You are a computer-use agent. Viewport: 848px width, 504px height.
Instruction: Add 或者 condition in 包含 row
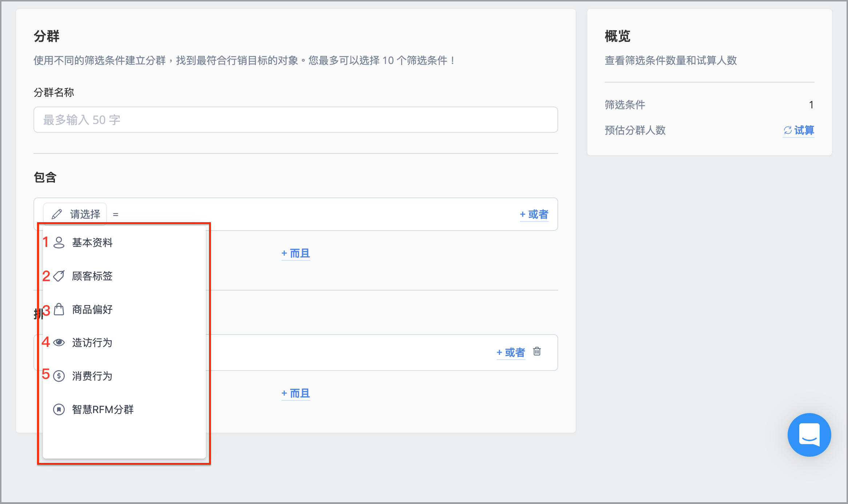click(x=534, y=215)
